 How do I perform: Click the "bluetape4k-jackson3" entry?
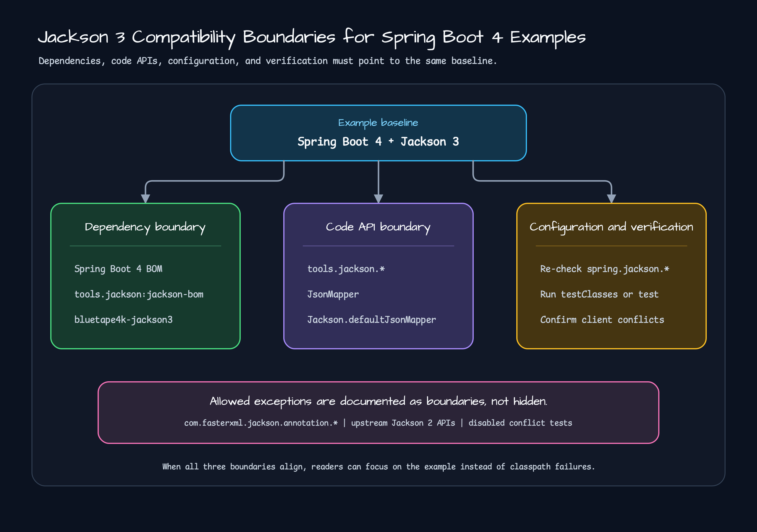(123, 320)
